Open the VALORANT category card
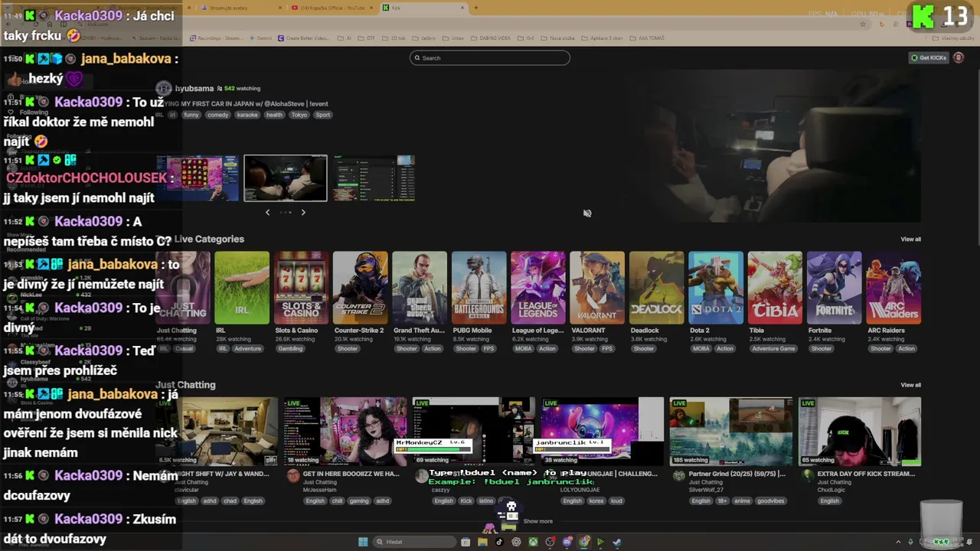This screenshot has width=980, height=551. [597, 288]
